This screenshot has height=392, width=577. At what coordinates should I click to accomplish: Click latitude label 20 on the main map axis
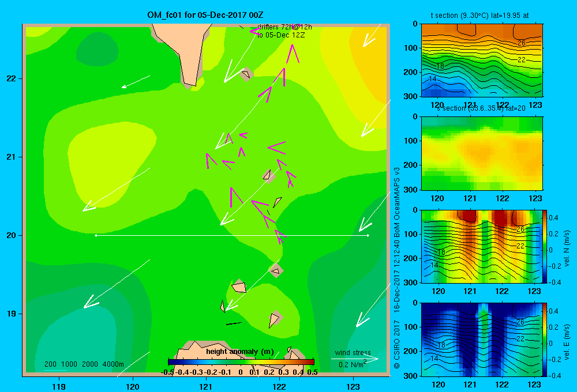point(12,235)
